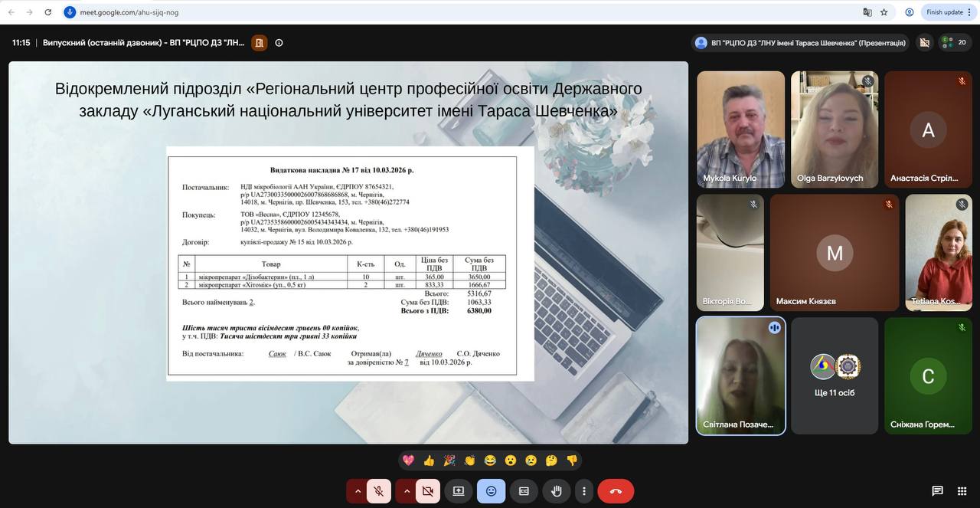The image size is (980, 508).
Task: Expand camera video settings chevron
Action: tap(407, 491)
